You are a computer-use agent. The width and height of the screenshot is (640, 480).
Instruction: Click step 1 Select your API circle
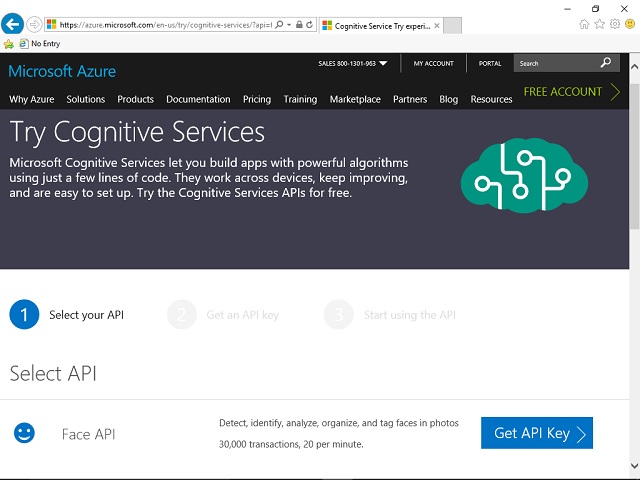point(24,314)
